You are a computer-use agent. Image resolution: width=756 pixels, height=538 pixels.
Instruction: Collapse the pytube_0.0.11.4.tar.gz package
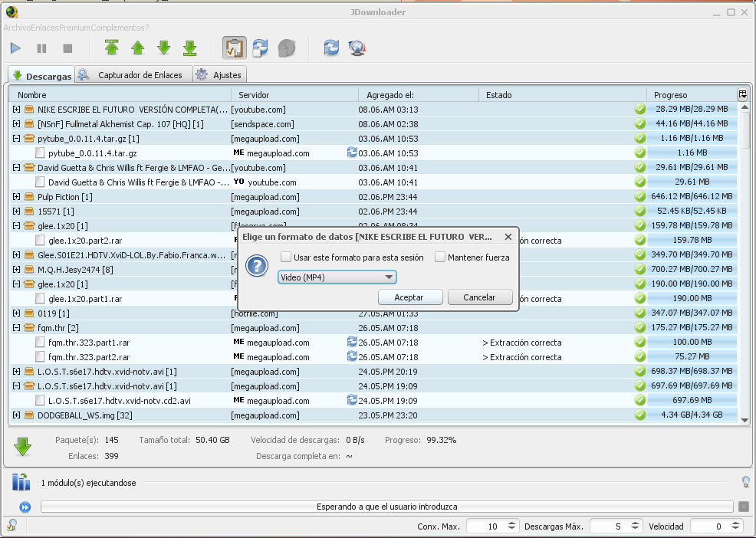tap(16, 139)
